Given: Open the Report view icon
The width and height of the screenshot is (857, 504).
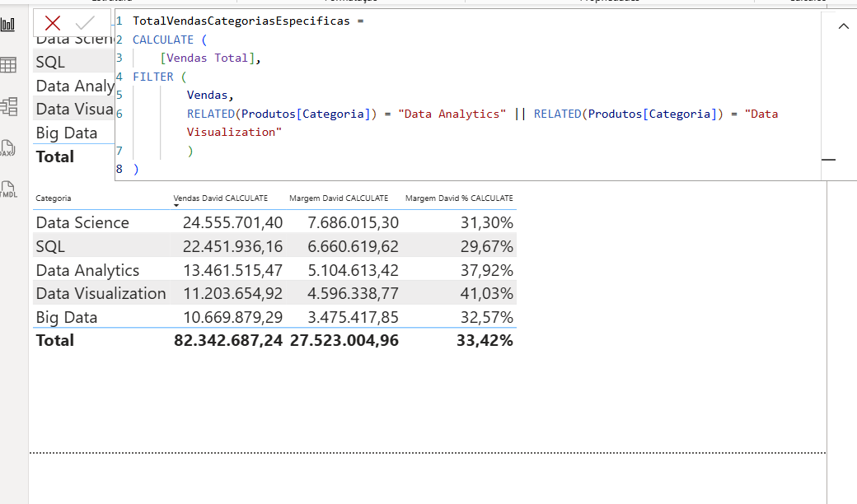Looking at the screenshot, I should point(8,24).
